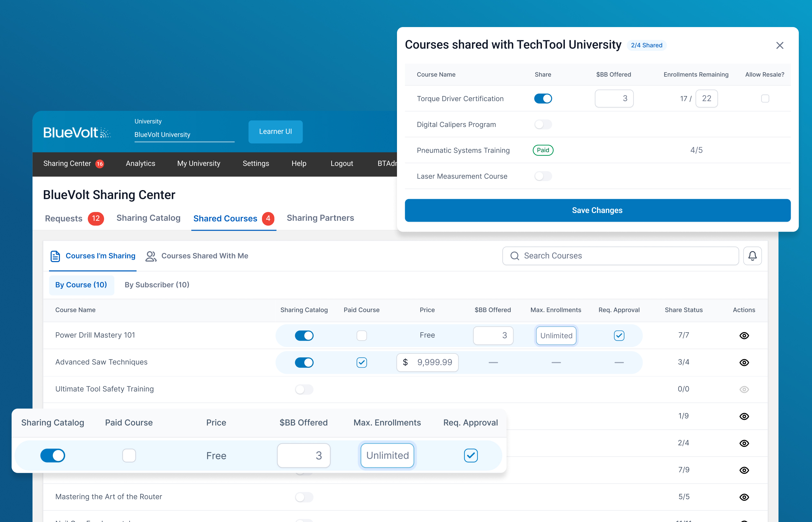Viewport: 812px width, 522px height.
Task: Toggle the Sharing Catalog switch in the zoomed callout
Action: pos(53,456)
